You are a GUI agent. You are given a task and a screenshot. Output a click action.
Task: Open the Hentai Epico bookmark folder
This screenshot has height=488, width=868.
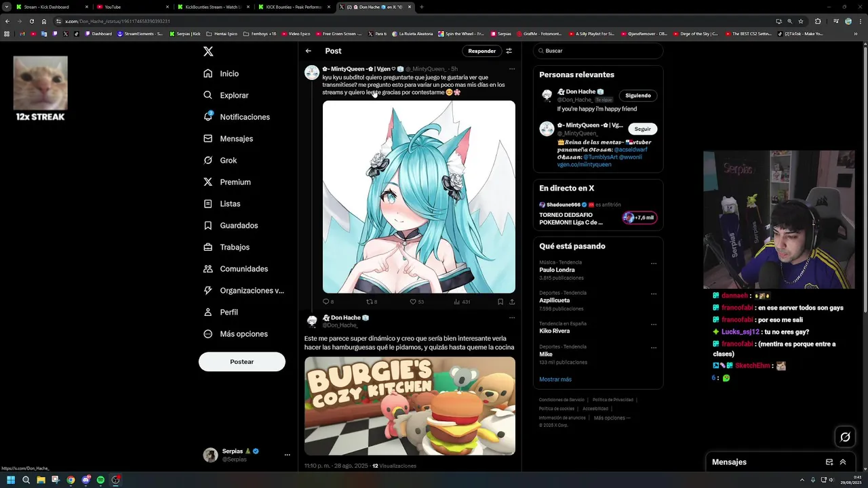click(222, 33)
